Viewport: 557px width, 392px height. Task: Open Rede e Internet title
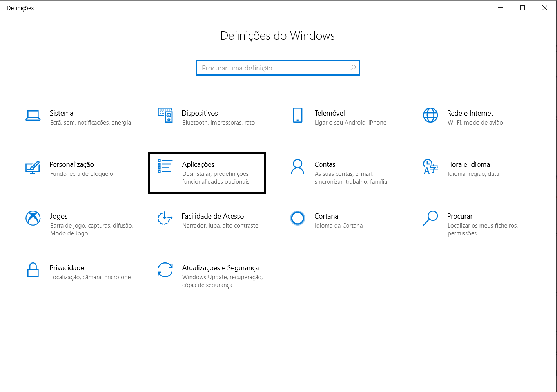(x=470, y=113)
